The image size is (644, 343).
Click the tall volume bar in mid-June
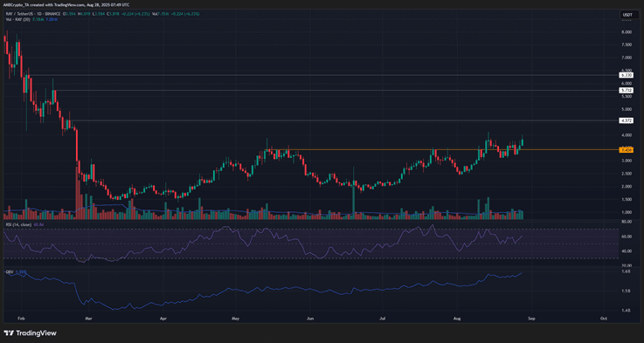354,202
